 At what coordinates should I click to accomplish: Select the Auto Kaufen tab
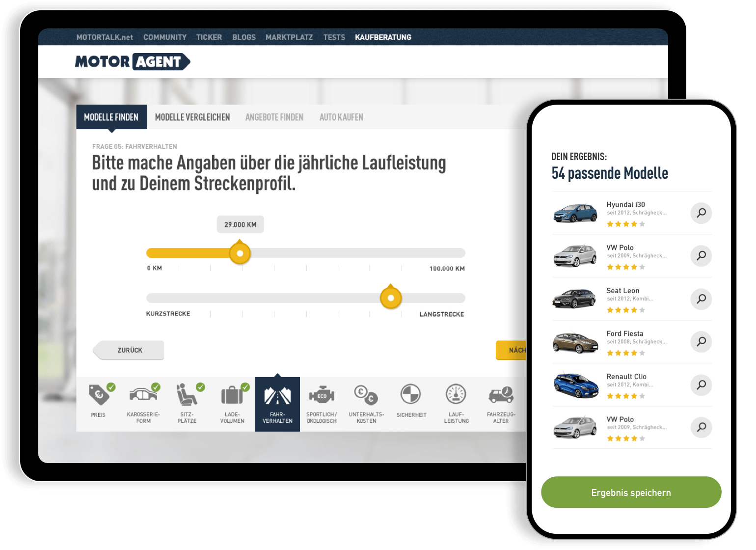341,117
